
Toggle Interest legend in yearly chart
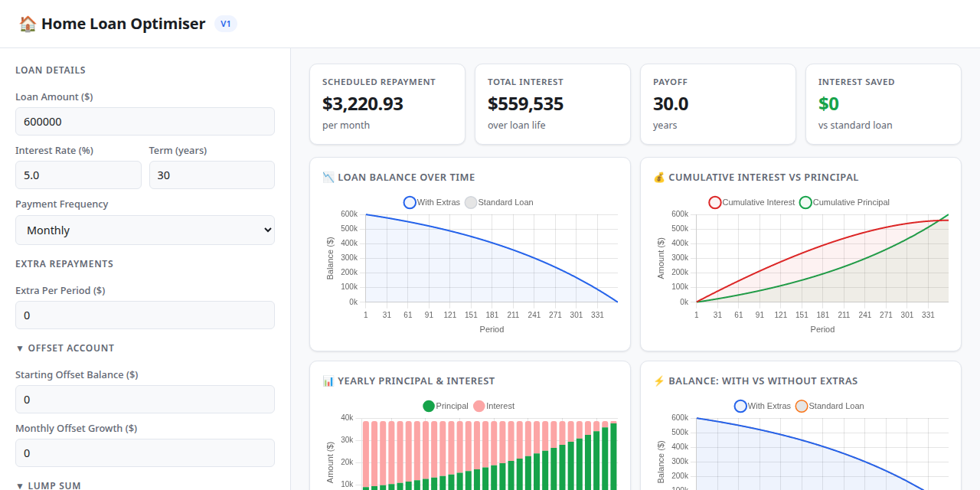tap(494, 407)
